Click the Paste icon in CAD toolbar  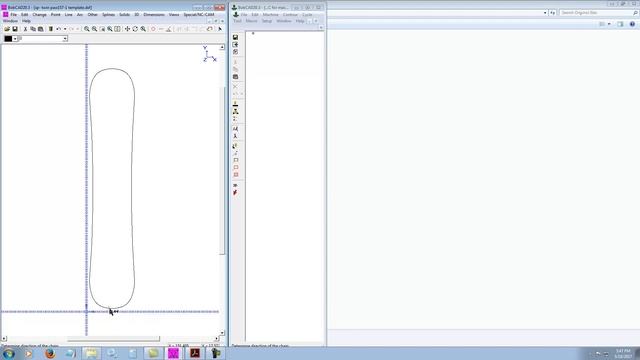coord(41,29)
